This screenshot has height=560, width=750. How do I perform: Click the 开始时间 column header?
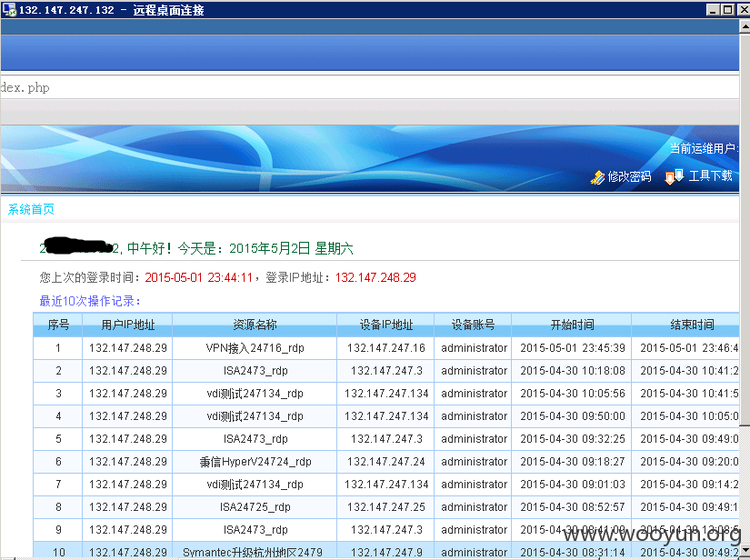[x=572, y=325]
